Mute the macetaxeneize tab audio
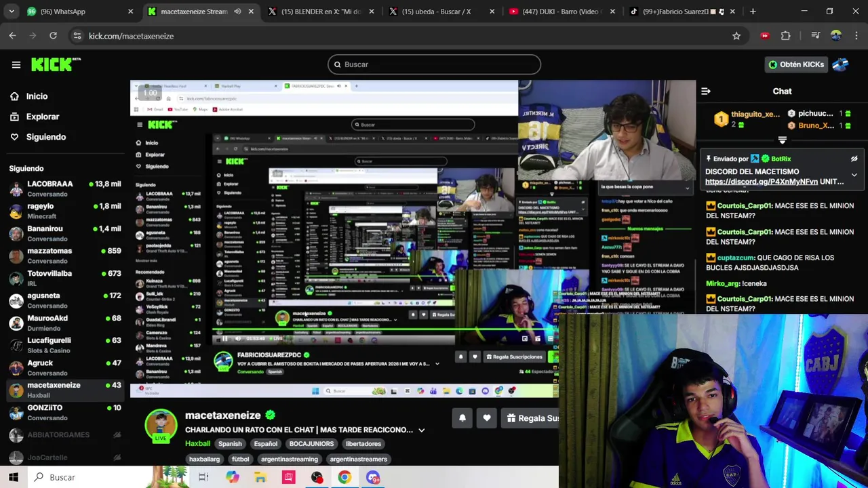Screen dimensions: 868x488 pos(237,12)
